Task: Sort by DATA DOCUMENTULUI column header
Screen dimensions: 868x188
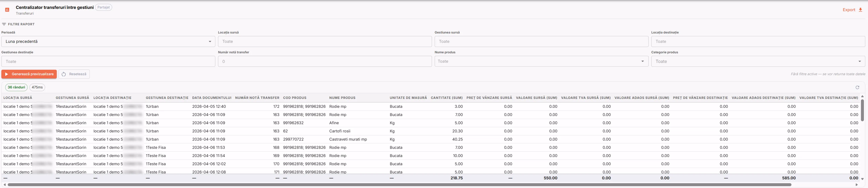Action: pyautogui.click(x=212, y=98)
